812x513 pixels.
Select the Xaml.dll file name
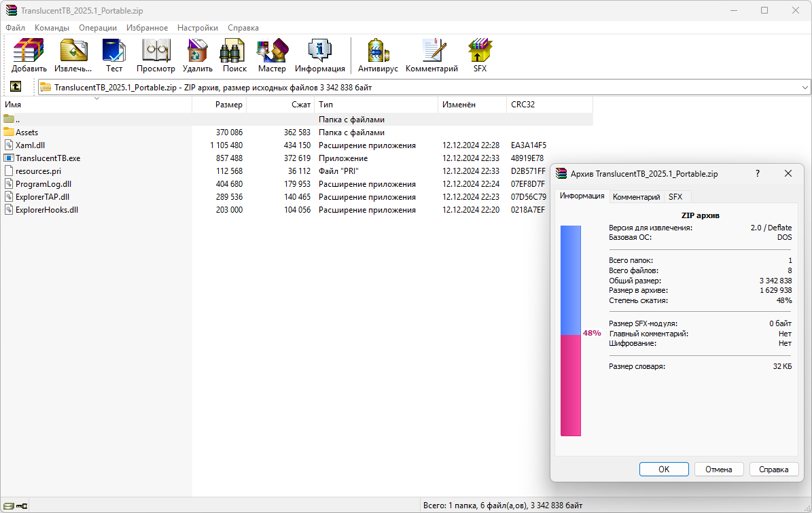pos(30,145)
